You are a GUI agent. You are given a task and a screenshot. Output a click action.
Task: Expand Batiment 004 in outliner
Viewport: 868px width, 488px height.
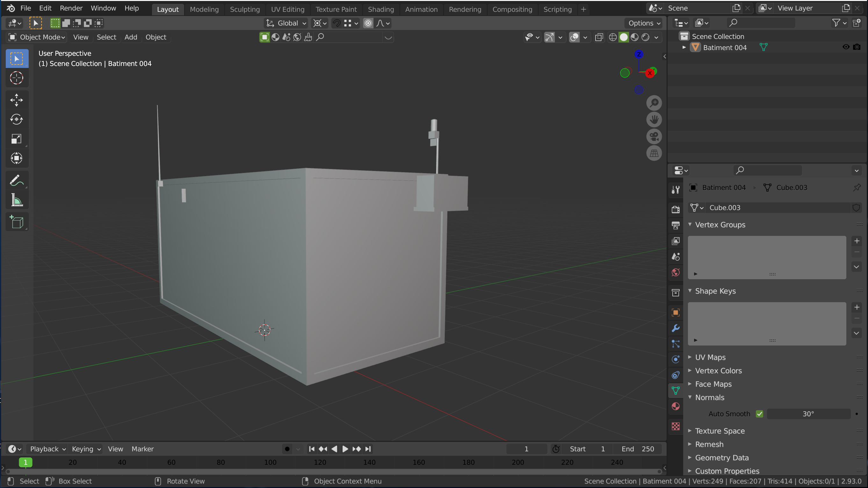pyautogui.click(x=684, y=47)
